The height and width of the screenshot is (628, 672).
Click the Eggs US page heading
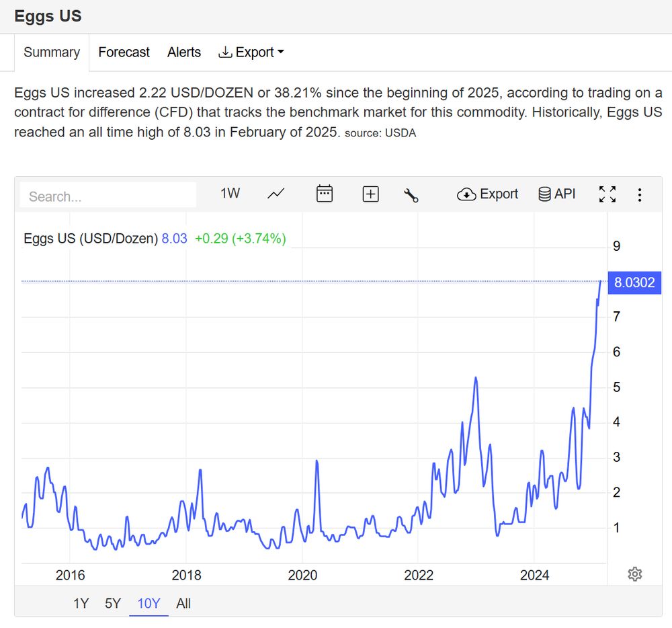click(x=48, y=16)
